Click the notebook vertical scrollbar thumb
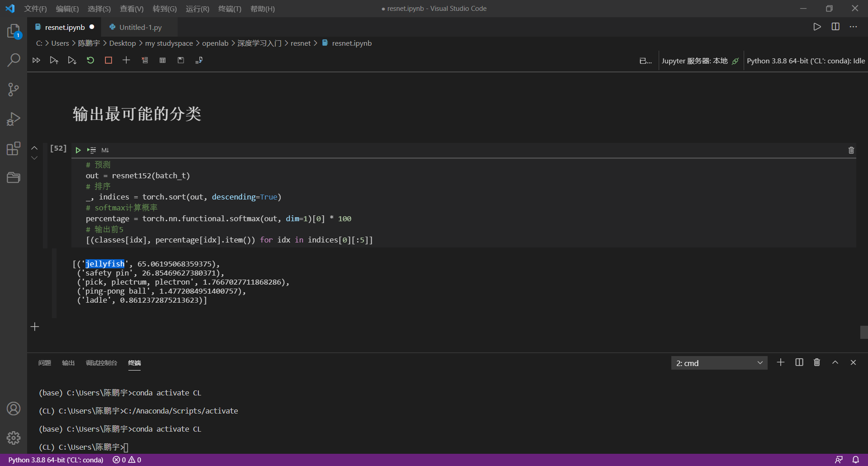Image resolution: width=868 pixels, height=466 pixels. [864, 332]
